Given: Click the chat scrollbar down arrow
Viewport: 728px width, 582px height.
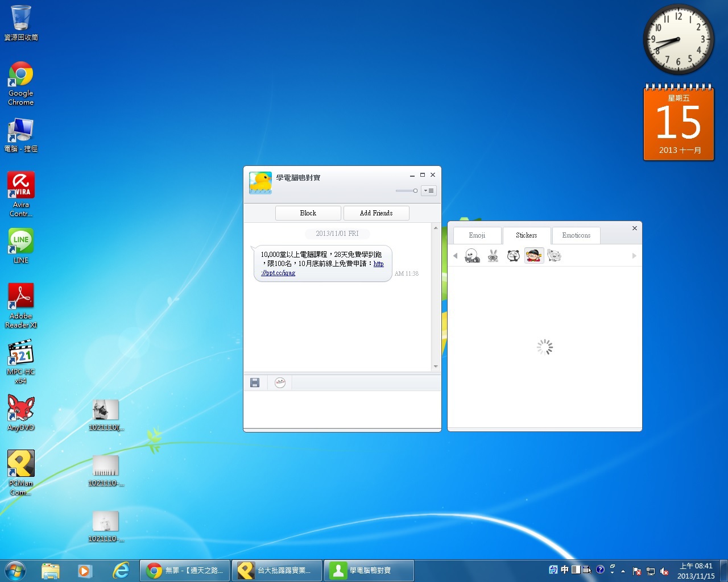Looking at the screenshot, I should point(436,367).
